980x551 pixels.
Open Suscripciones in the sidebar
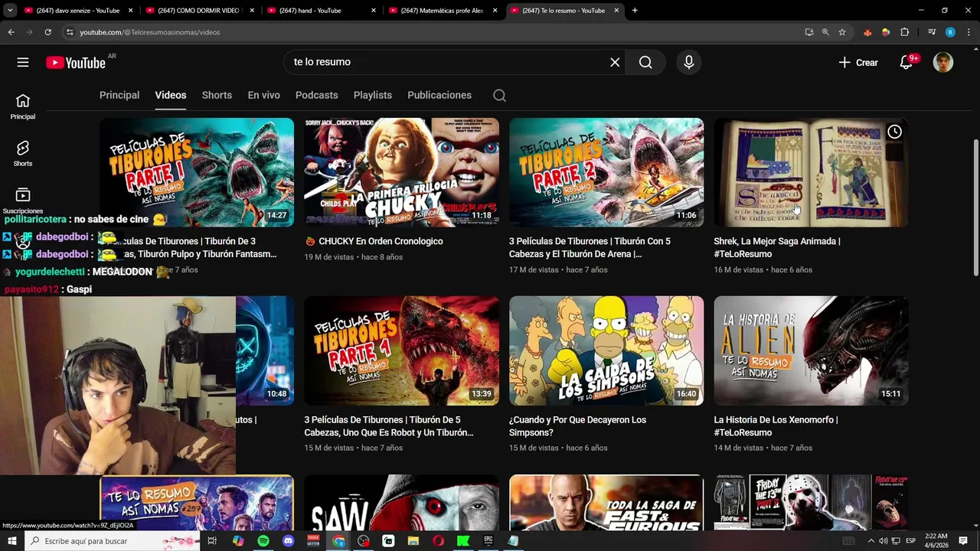pyautogui.click(x=23, y=201)
